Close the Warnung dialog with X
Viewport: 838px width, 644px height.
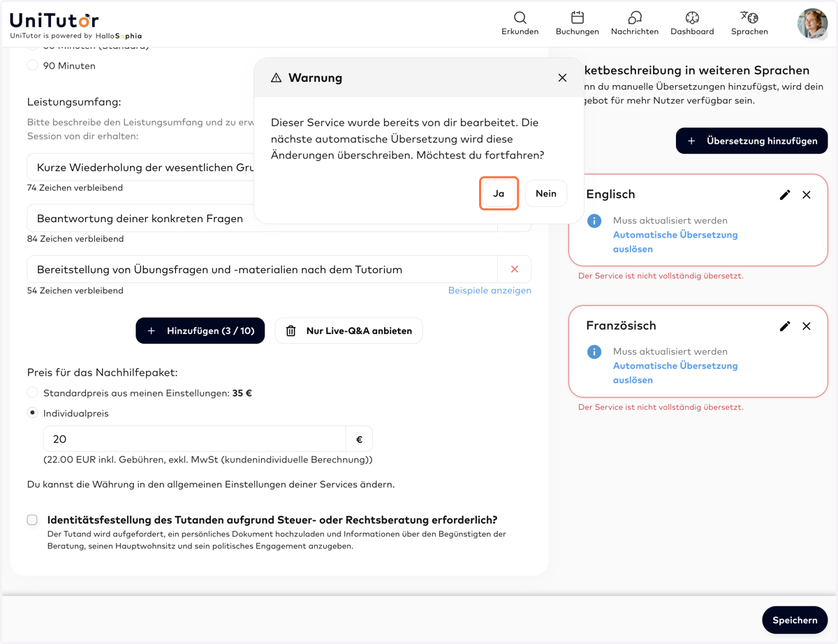562,78
